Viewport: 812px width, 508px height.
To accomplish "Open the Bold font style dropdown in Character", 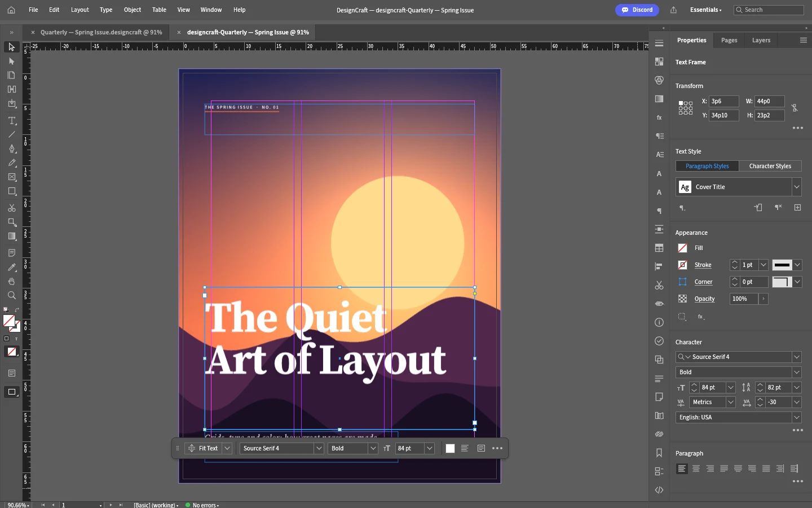I will [797, 372].
